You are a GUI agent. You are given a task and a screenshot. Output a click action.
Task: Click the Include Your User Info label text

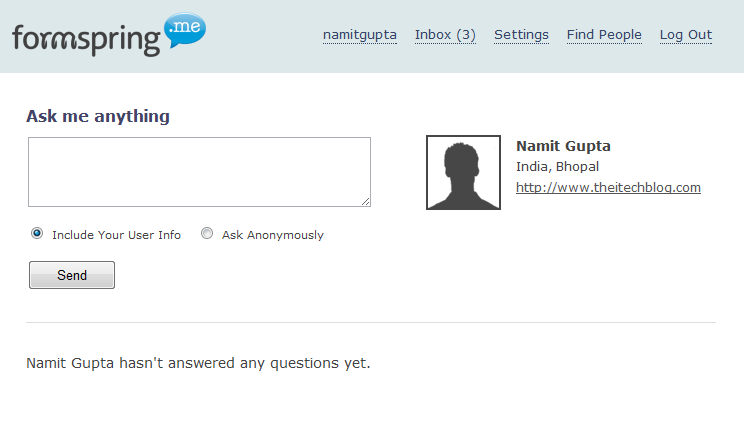116,235
